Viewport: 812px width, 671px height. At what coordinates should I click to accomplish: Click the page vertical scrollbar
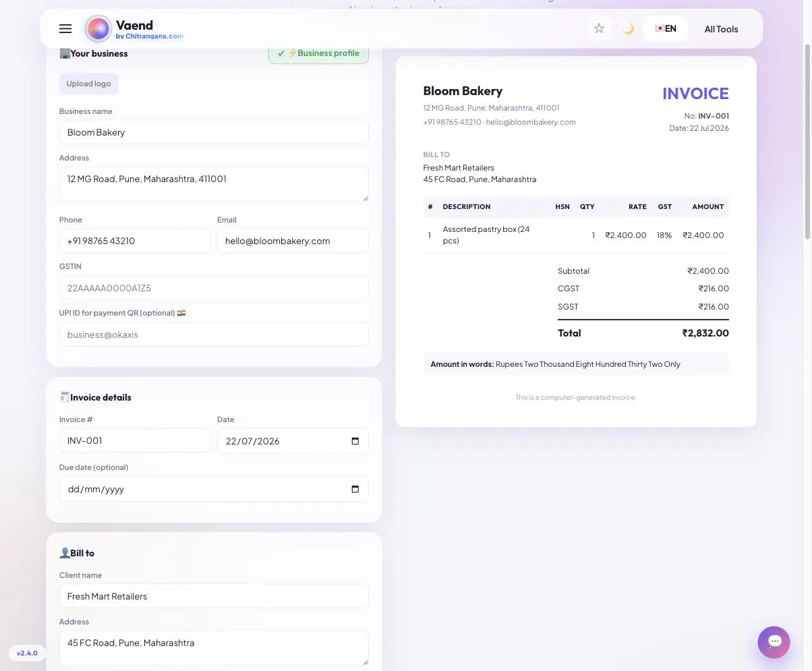(x=807, y=142)
